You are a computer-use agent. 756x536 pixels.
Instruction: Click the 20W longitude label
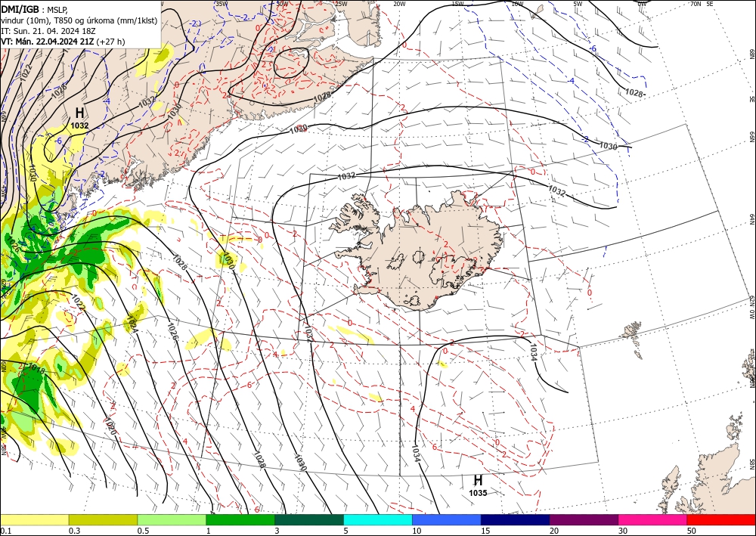coord(399,3)
